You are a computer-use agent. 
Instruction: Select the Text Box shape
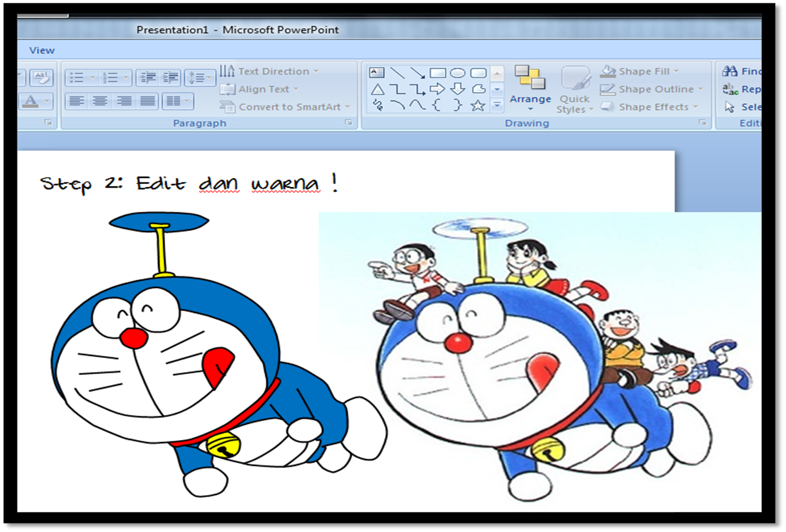tap(377, 73)
